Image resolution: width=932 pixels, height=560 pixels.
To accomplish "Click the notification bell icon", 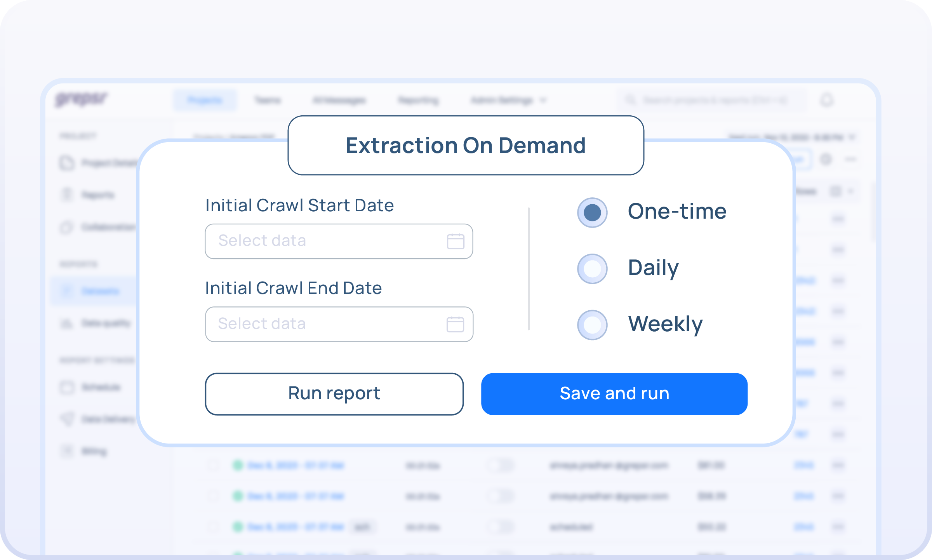I will pos(827,100).
